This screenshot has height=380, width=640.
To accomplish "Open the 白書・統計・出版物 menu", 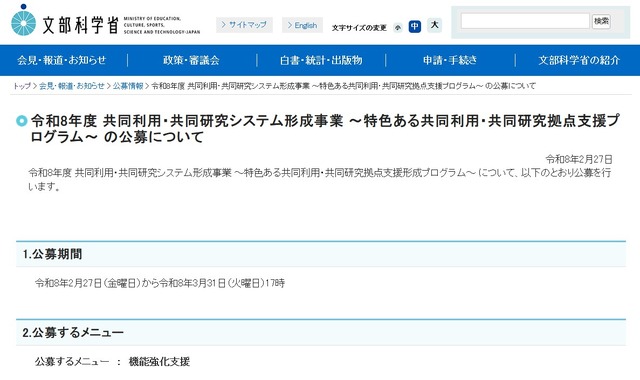I will point(321,60).
